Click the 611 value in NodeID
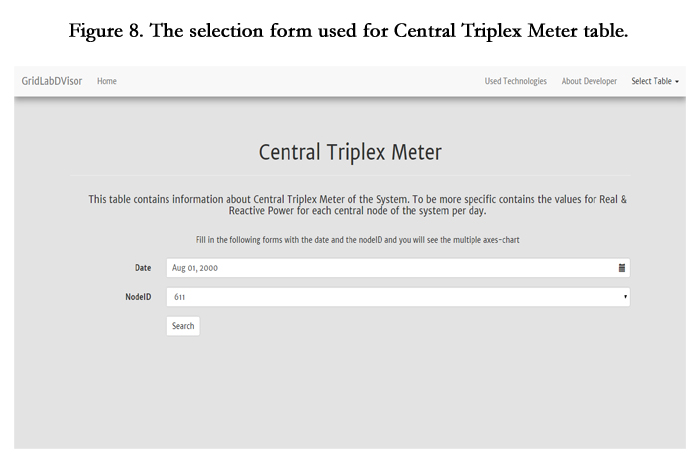 click(x=179, y=297)
